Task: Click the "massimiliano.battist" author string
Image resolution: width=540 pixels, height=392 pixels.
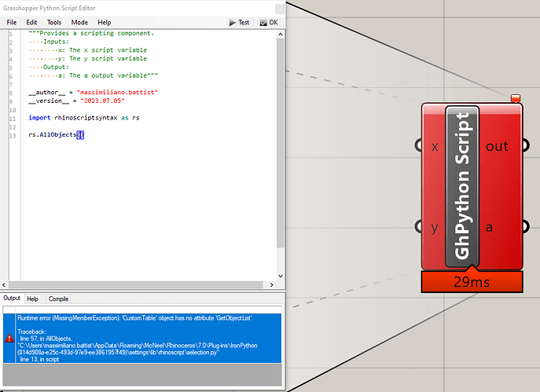Action: click(117, 92)
